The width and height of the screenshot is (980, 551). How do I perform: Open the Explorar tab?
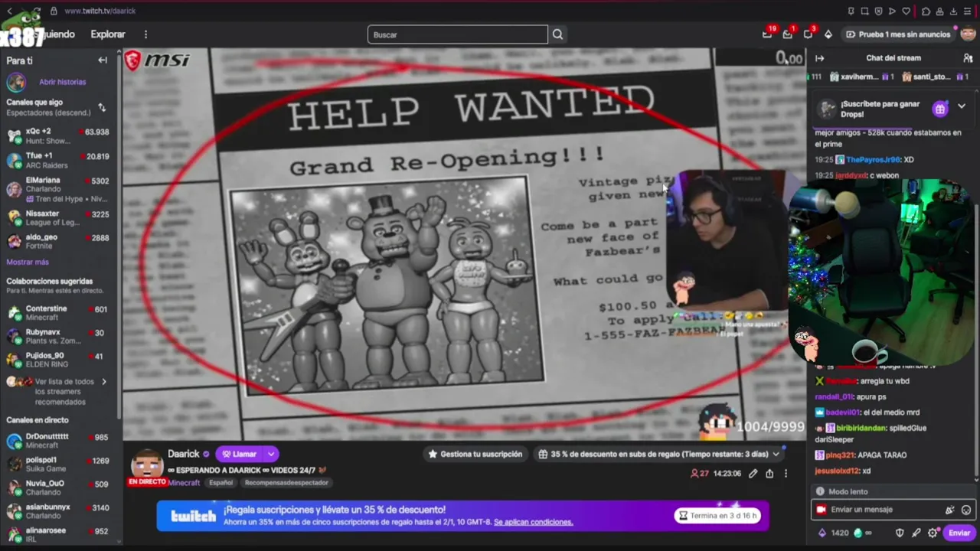click(x=107, y=34)
